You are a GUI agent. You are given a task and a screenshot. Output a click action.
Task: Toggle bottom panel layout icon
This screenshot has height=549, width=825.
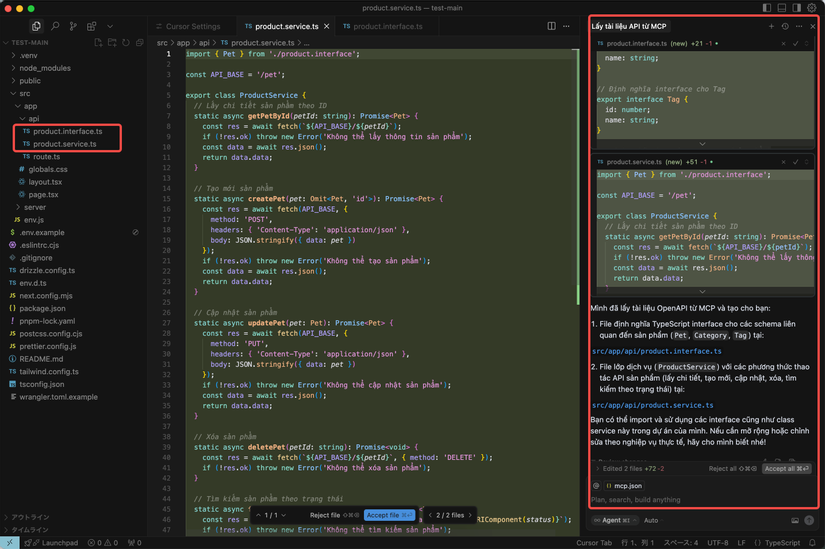[x=782, y=8]
